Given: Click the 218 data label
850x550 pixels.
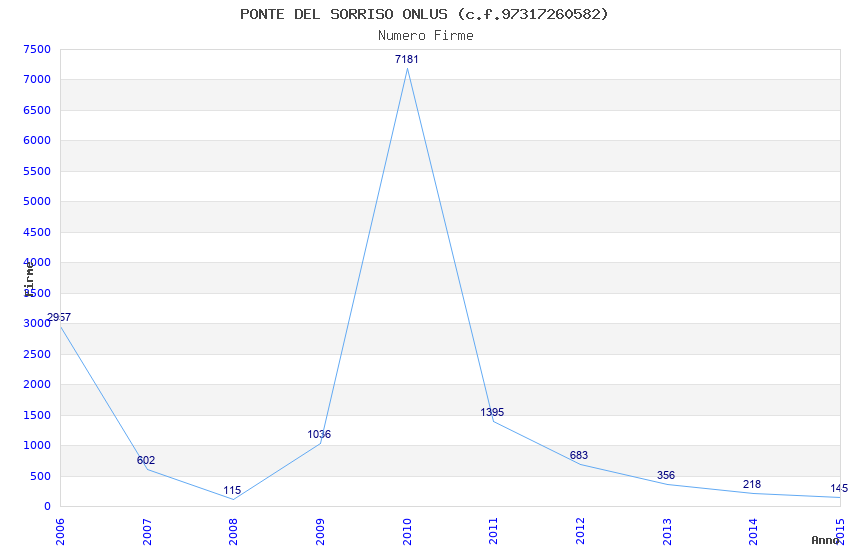Looking at the screenshot, I should point(752,484).
